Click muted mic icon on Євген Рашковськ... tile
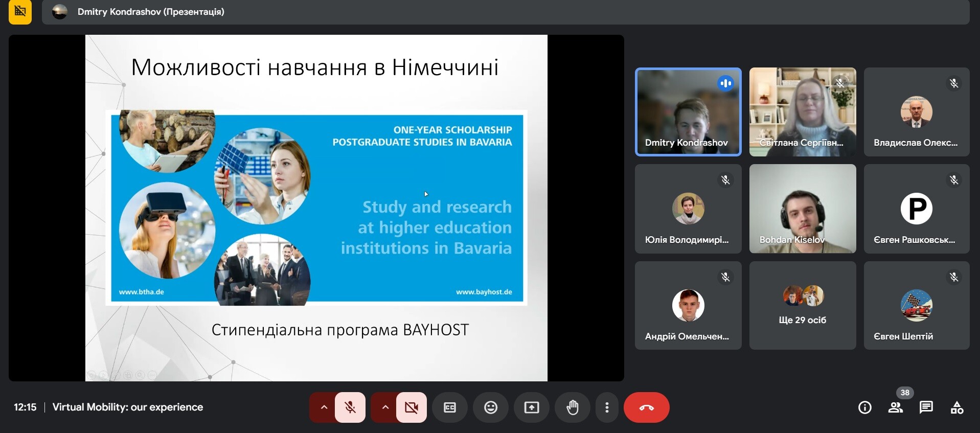This screenshot has width=980, height=433. tap(954, 180)
